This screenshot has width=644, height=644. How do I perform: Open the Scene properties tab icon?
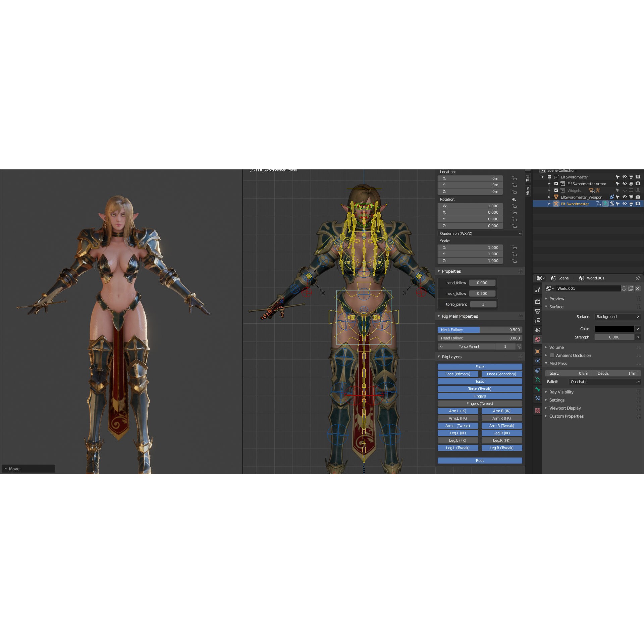(x=538, y=330)
